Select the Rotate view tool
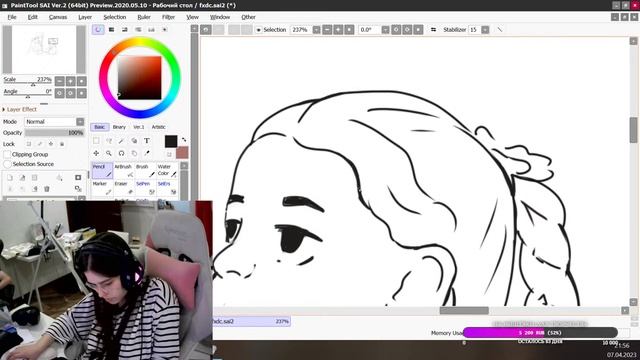 pos(121,153)
